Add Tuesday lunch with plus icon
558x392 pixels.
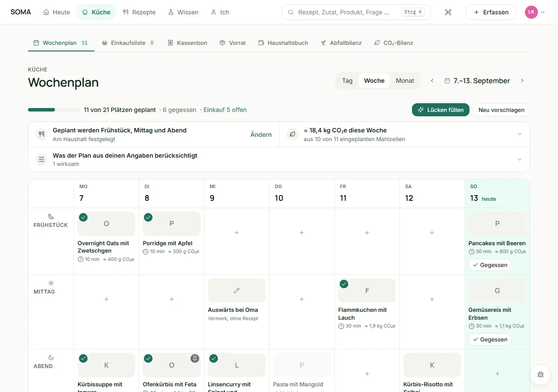point(172,299)
